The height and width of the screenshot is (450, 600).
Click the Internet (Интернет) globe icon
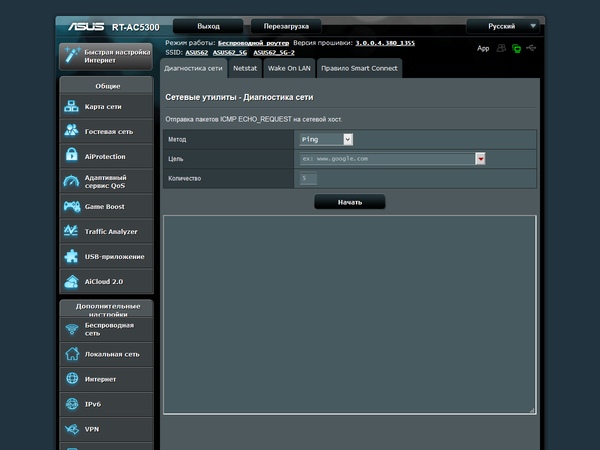pyautogui.click(x=72, y=378)
